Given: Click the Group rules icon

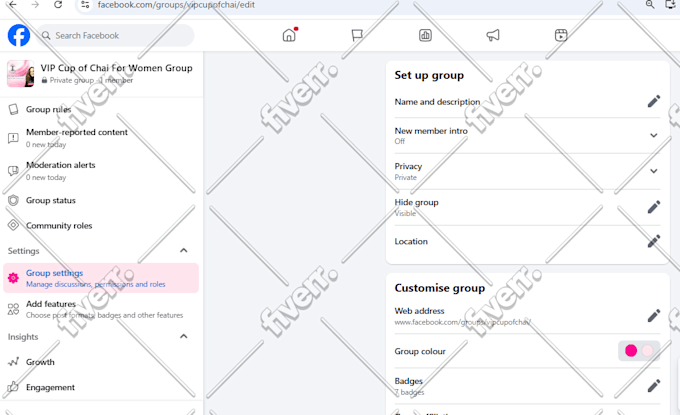Looking at the screenshot, I should [13, 109].
